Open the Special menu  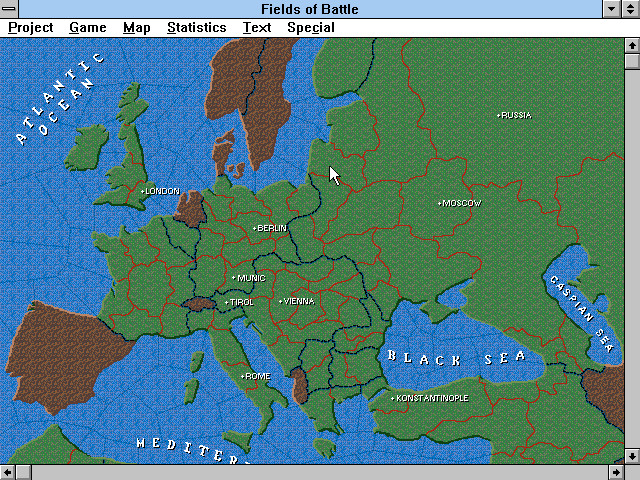(x=311, y=28)
